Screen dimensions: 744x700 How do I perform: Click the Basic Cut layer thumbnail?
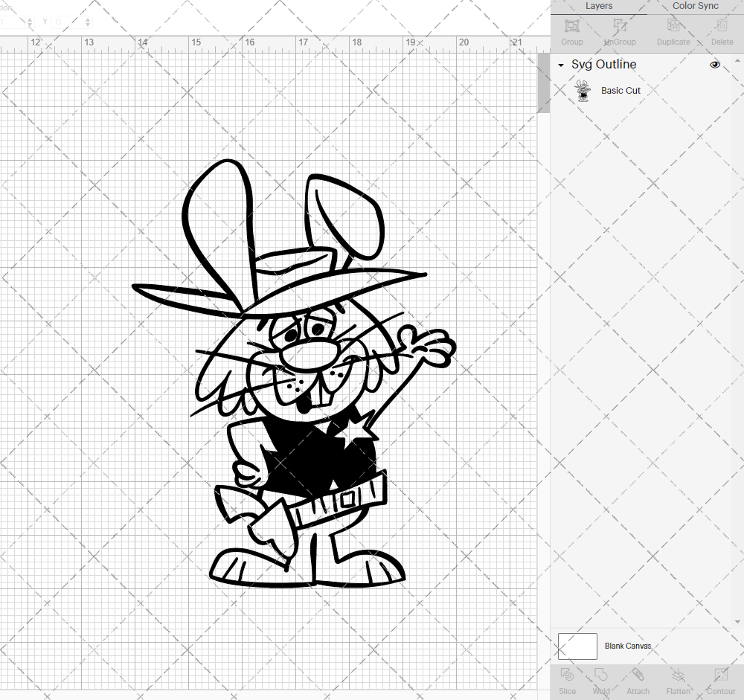tap(583, 90)
